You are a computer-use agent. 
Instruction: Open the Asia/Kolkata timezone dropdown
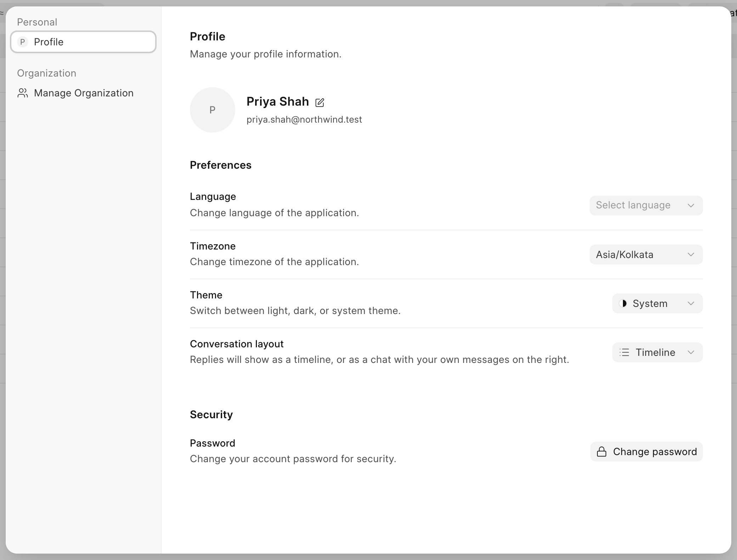point(646,254)
